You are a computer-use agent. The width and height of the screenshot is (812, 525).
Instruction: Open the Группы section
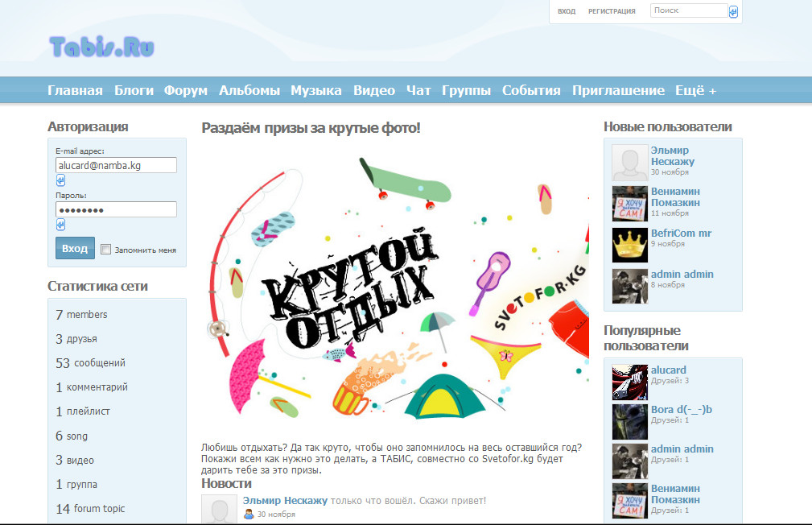466,91
